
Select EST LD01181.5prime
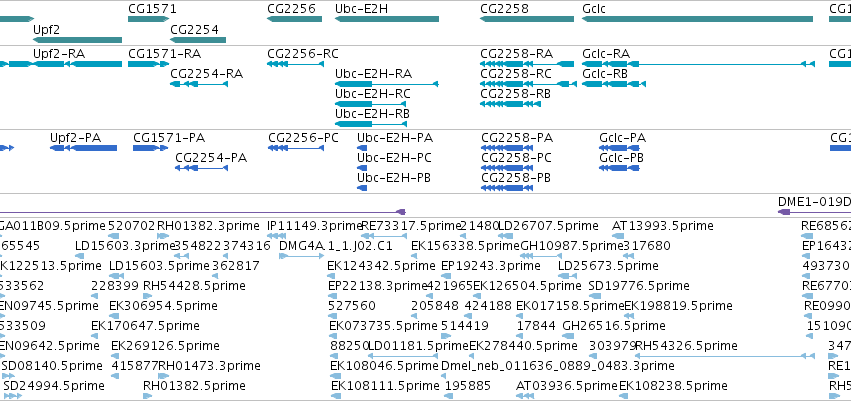(418, 346)
